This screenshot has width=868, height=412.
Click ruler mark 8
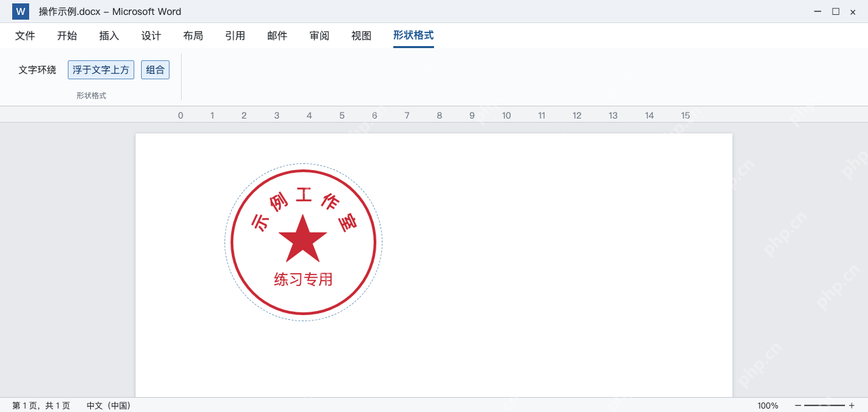coord(439,115)
